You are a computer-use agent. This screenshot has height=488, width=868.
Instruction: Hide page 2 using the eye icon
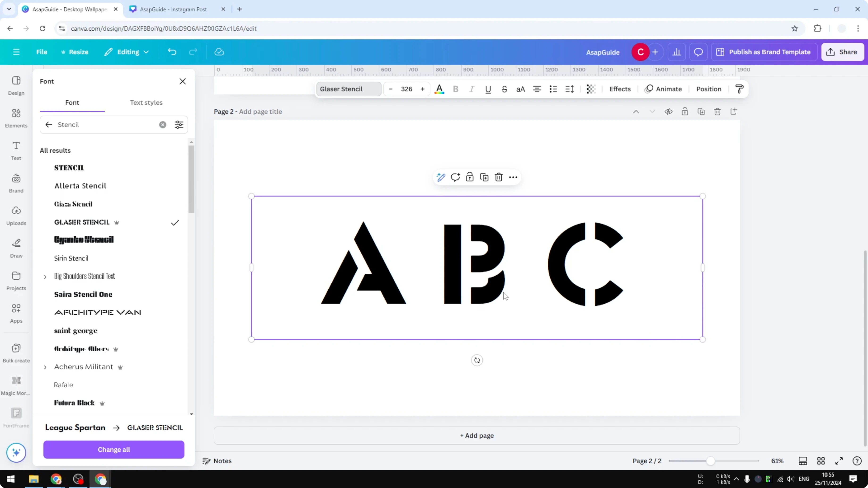coord(669,112)
